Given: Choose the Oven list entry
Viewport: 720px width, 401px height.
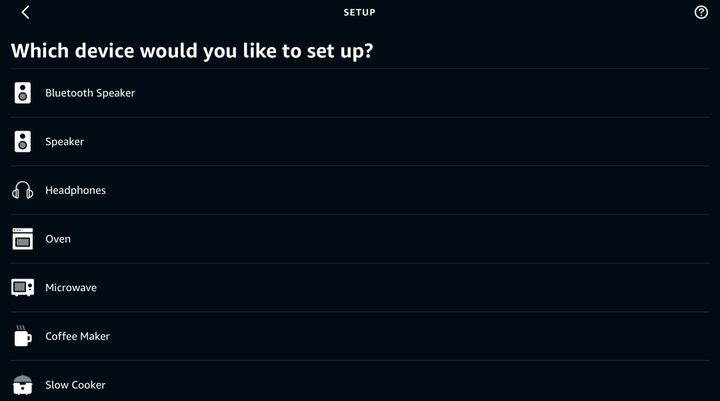Looking at the screenshot, I should (58, 239).
